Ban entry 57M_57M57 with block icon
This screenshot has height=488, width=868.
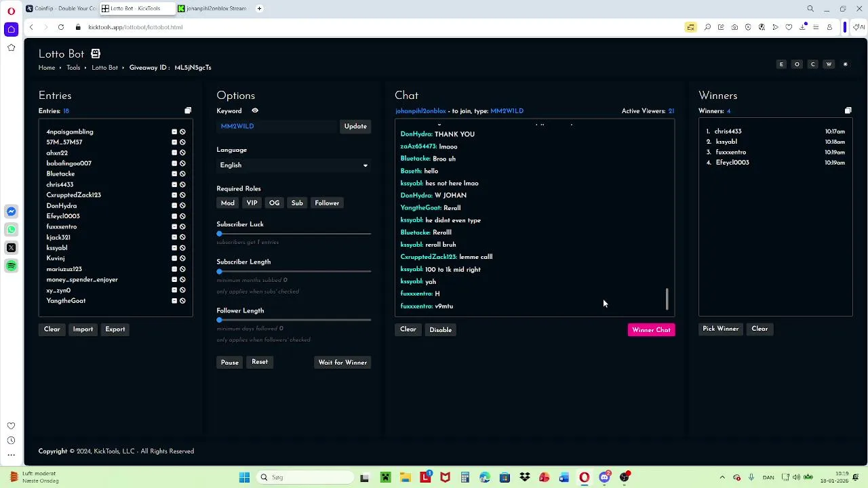click(x=182, y=142)
